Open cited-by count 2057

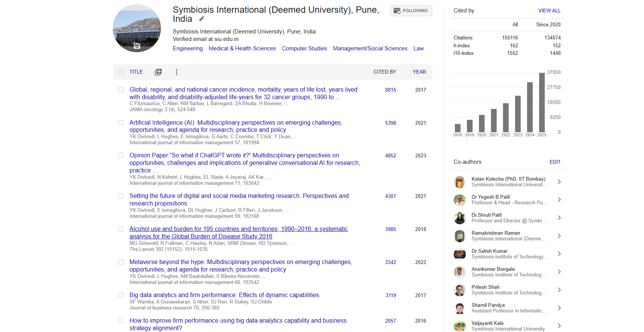(390, 321)
